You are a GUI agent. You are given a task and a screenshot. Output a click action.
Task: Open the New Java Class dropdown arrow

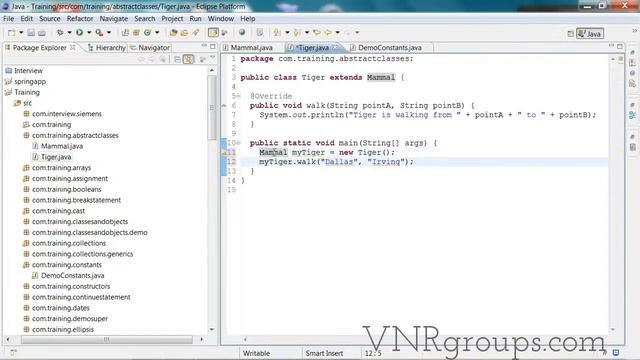pos(157,33)
